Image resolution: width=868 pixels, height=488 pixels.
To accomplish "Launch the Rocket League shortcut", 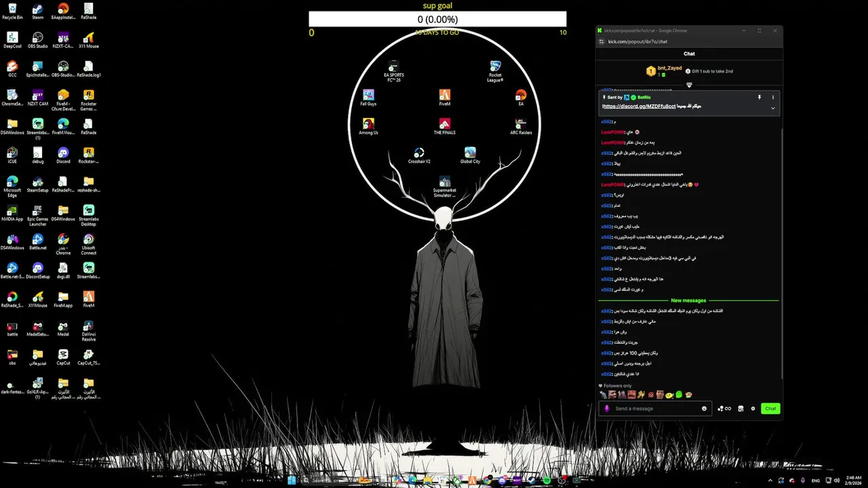I will tap(495, 70).
